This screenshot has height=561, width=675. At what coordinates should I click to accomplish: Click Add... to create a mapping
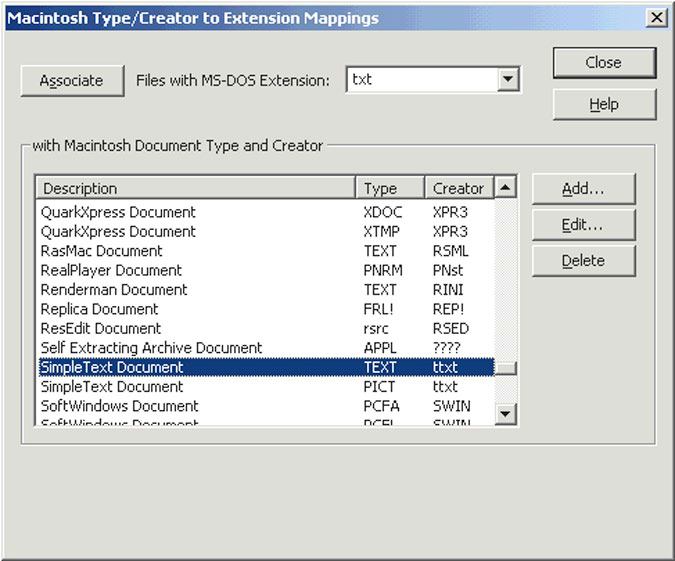[x=583, y=189]
